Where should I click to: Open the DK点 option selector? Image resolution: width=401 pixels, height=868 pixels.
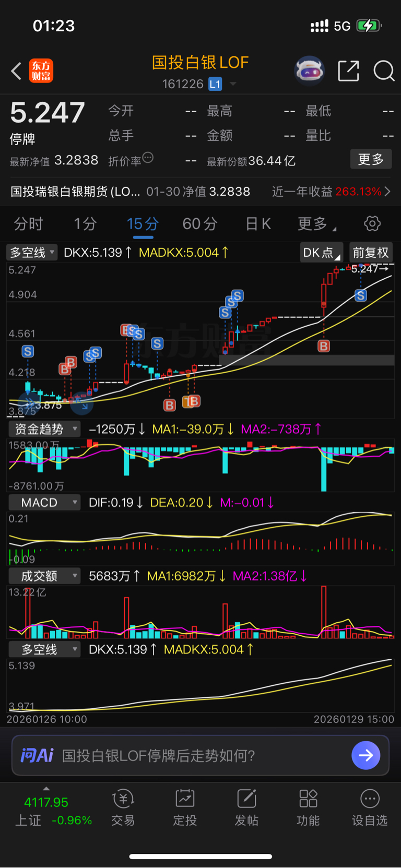pos(321,253)
